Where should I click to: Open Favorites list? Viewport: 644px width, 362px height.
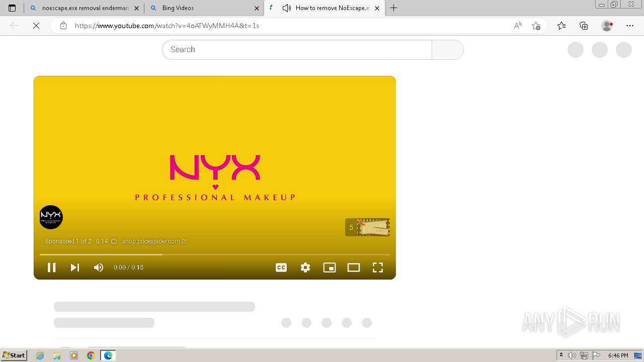[561, 26]
